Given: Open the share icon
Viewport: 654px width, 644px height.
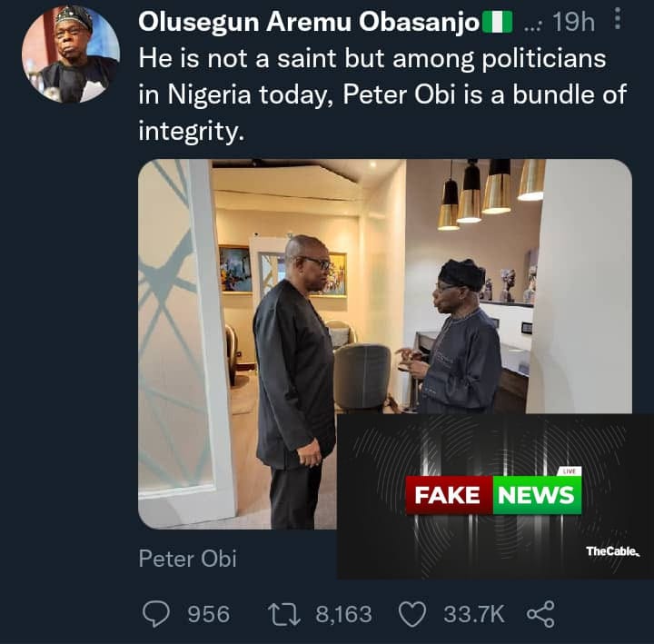Looking at the screenshot, I should pos(540,614).
